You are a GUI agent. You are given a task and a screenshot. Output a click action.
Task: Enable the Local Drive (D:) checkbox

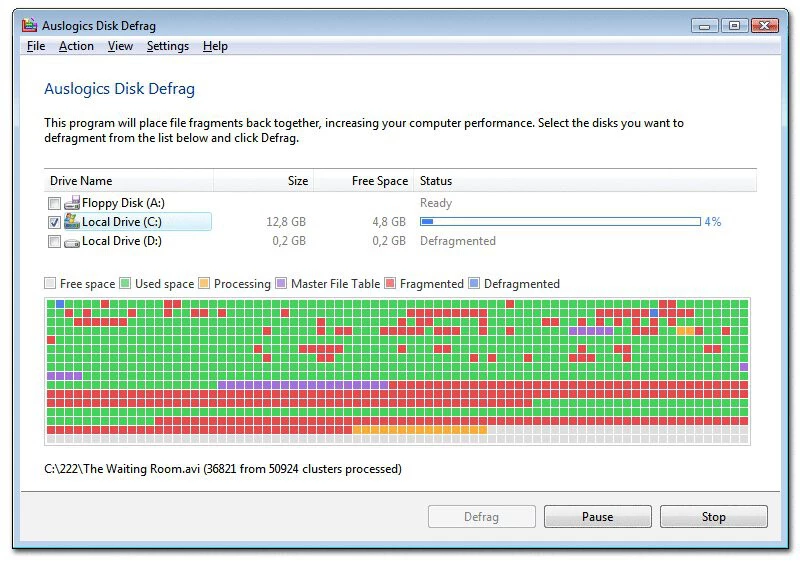point(54,241)
